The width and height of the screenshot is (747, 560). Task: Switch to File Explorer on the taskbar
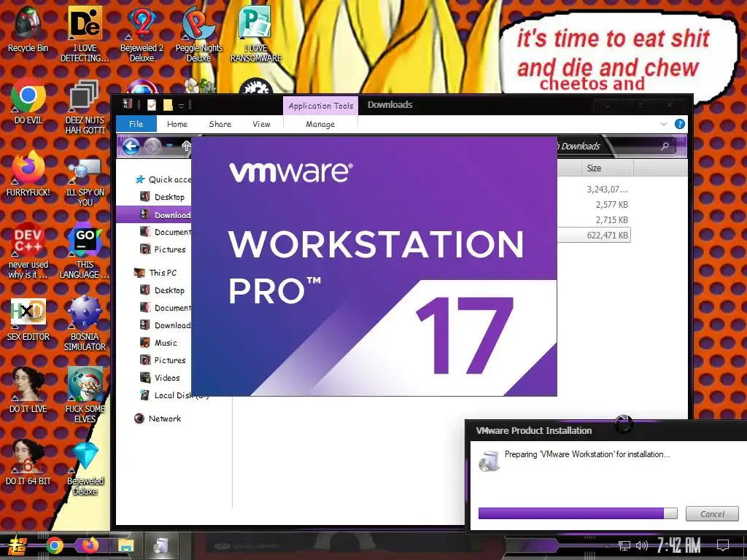click(126, 545)
